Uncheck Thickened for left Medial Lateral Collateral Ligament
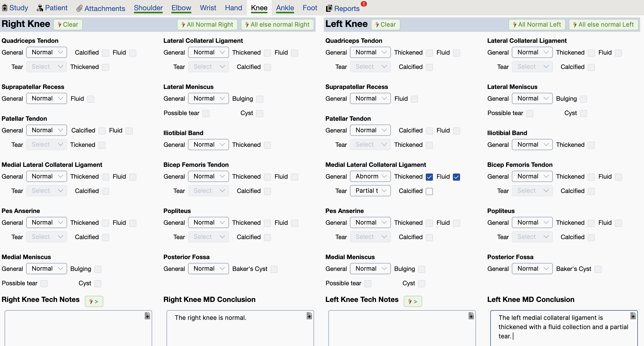The width and height of the screenshot is (644, 346). [429, 177]
